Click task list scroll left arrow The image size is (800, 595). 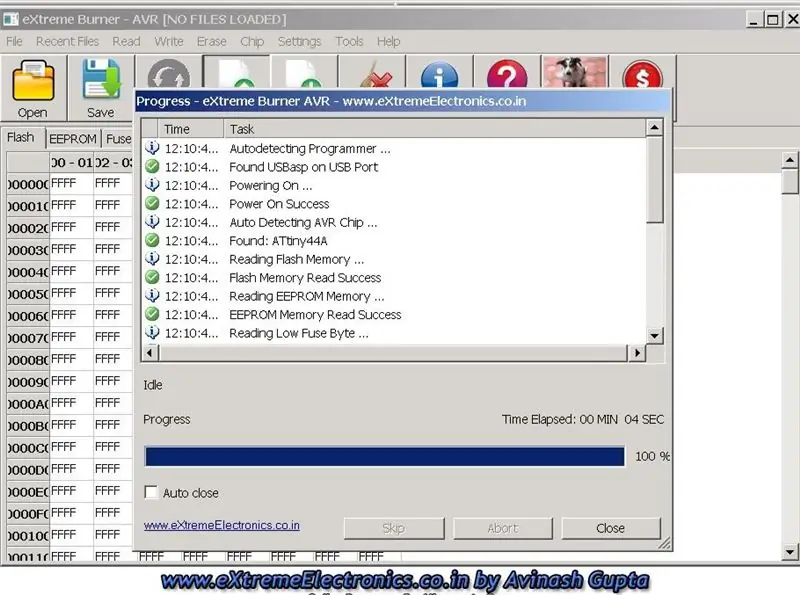point(149,353)
